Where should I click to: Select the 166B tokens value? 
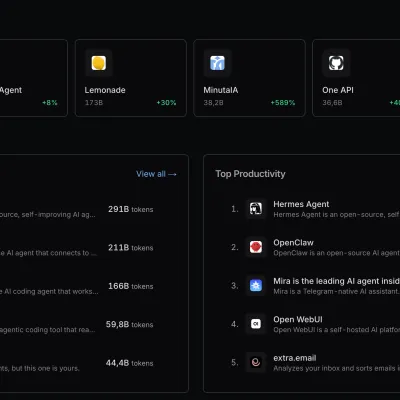click(x=131, y=286)
